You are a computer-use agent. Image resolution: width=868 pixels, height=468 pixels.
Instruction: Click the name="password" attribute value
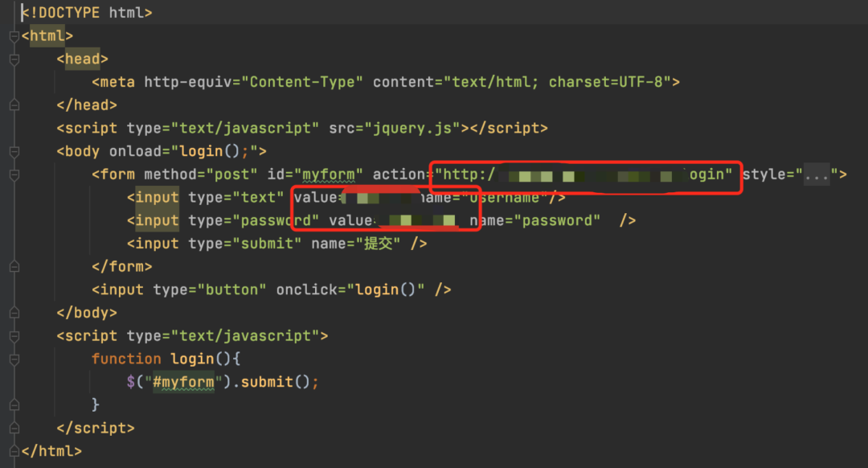point(558,221)
